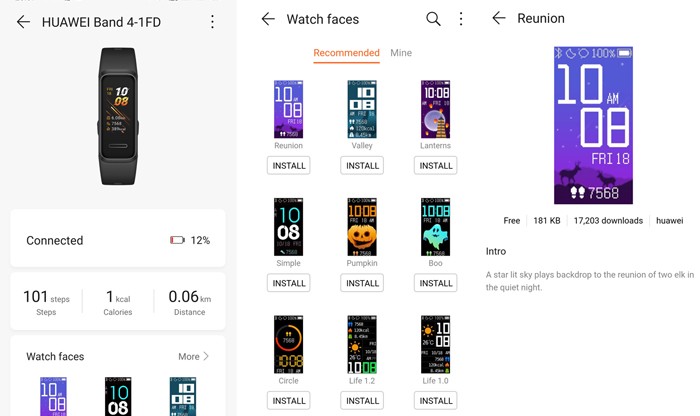The image size is (700, 416).
Task: Open the 1 kcal Calories stat
Action: click(118, 302)
